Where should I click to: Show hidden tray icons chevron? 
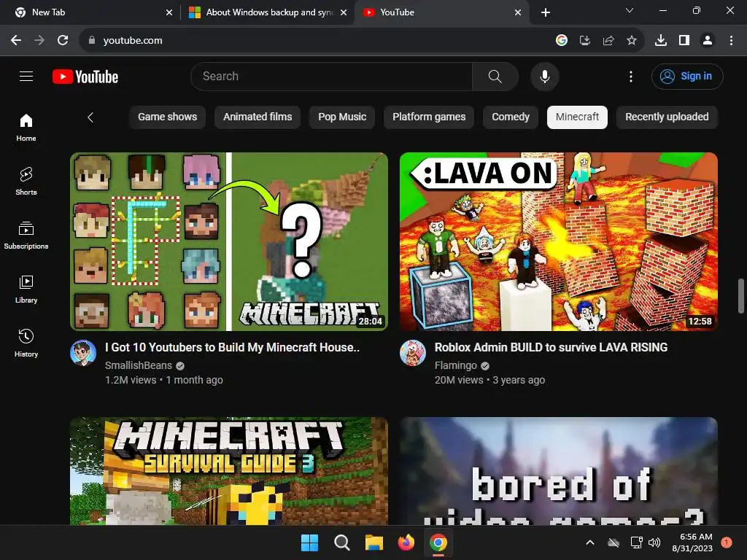pyautogui.click(x=589, y=542)
